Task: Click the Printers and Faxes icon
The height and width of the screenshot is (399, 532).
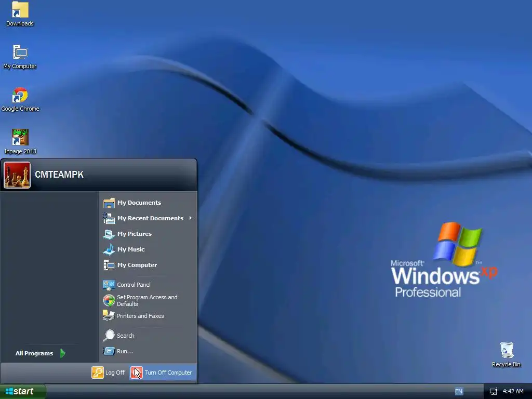Action: tap(109, 315)
